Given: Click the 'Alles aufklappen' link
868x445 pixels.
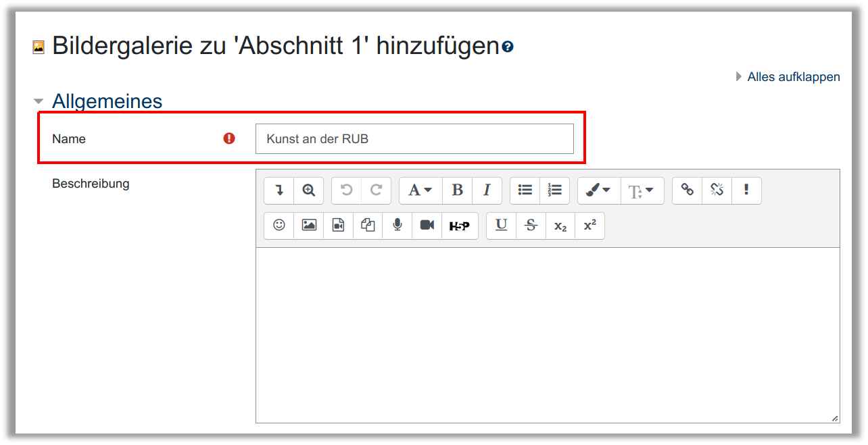Looking at the screenshot, I should (x=793, y=77).
